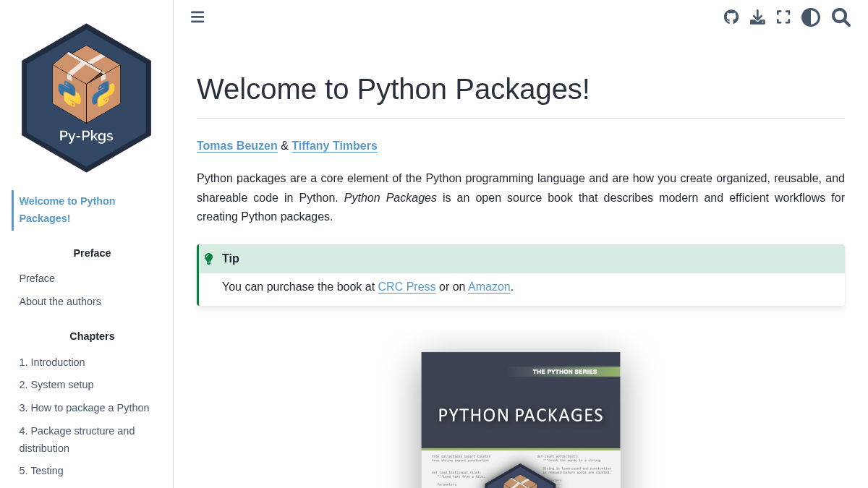The image size is (868, 488).
Task: Follow the Amazon purchase link
Action: coord(489,286)
